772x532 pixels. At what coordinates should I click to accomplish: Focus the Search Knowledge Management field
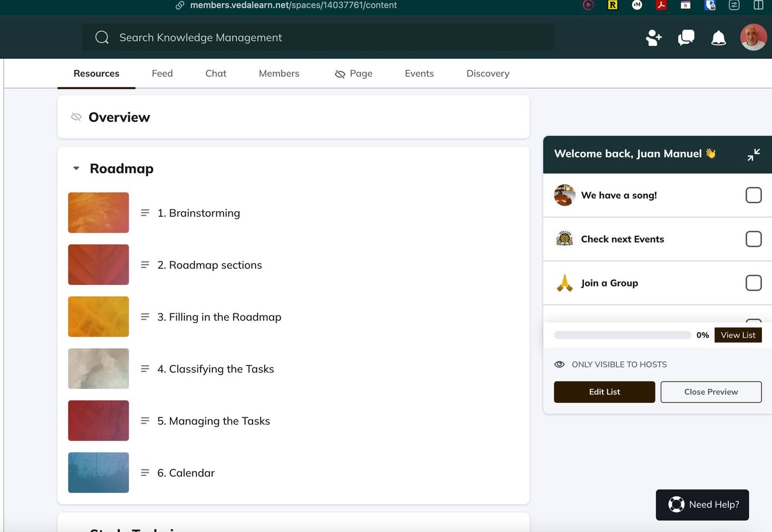pos(318,38)
